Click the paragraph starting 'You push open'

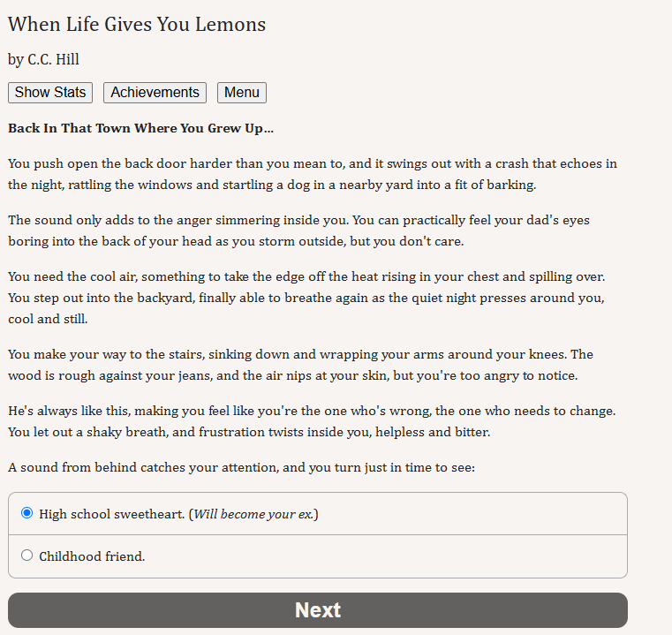pyautogui.click(x=313, y=174)
